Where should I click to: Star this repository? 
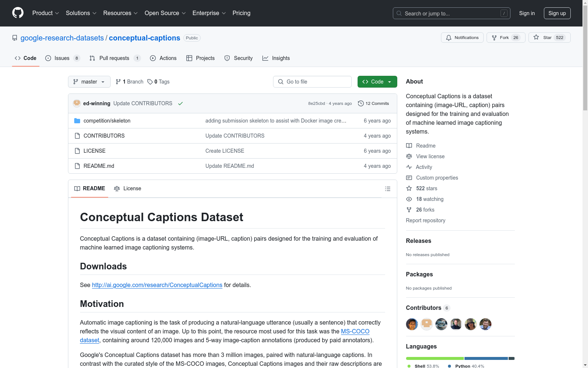point(549,38)
